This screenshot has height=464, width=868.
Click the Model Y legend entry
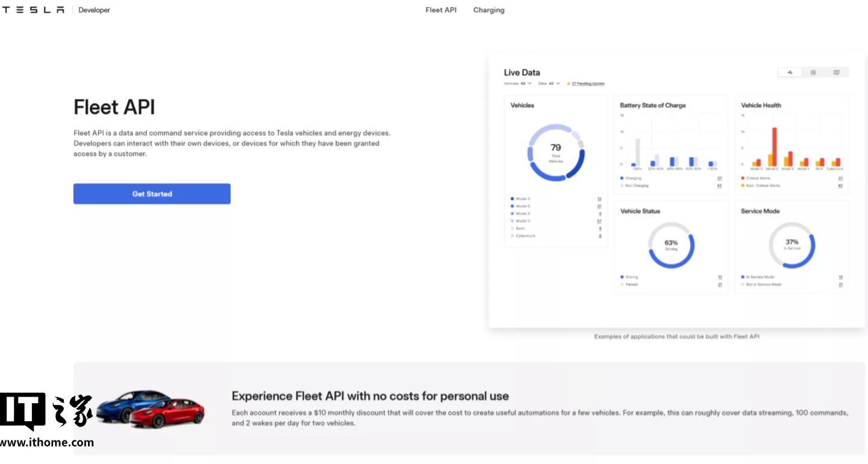tap(520, 221)
